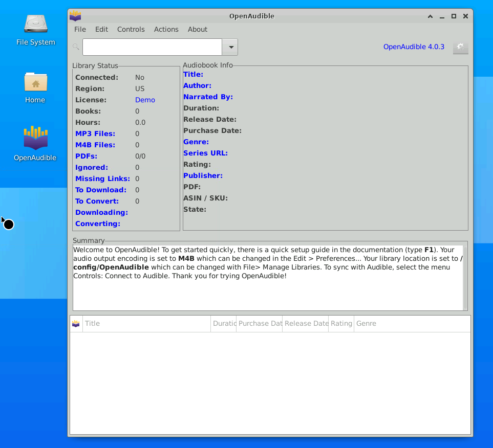This screenshot has height=448, width=493.
Task: Click the Hours 0.0 value
Action: 140,123
